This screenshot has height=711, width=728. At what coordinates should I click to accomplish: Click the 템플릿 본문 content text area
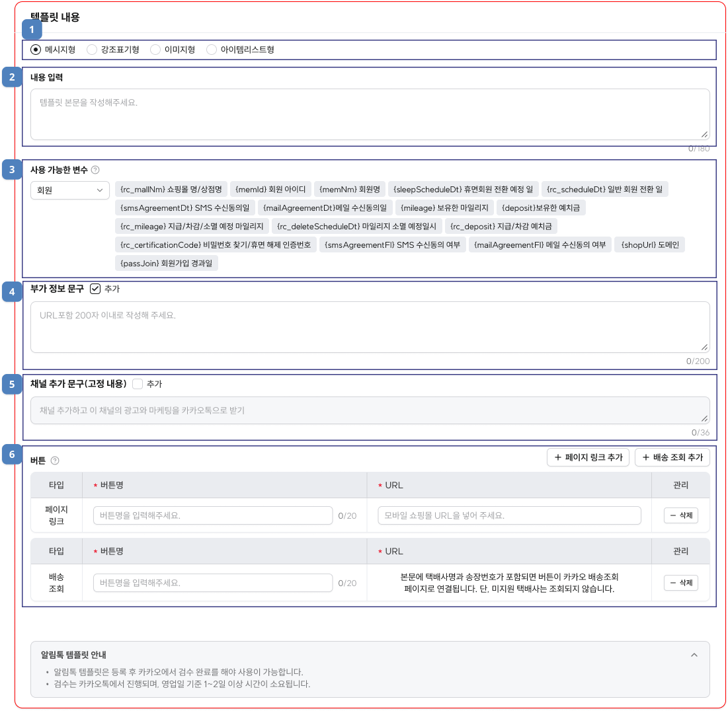370,114
